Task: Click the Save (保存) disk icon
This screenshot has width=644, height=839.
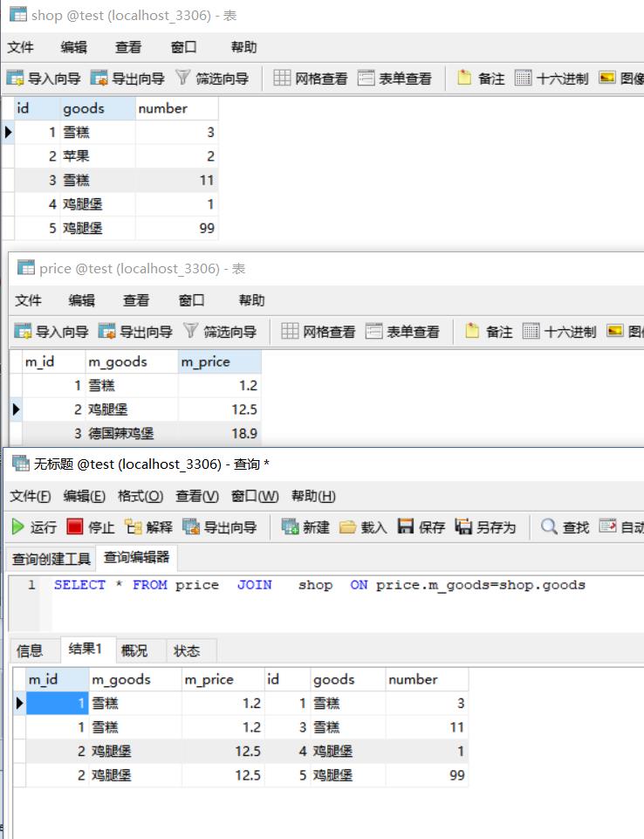Action: click(x=406, y=526)
